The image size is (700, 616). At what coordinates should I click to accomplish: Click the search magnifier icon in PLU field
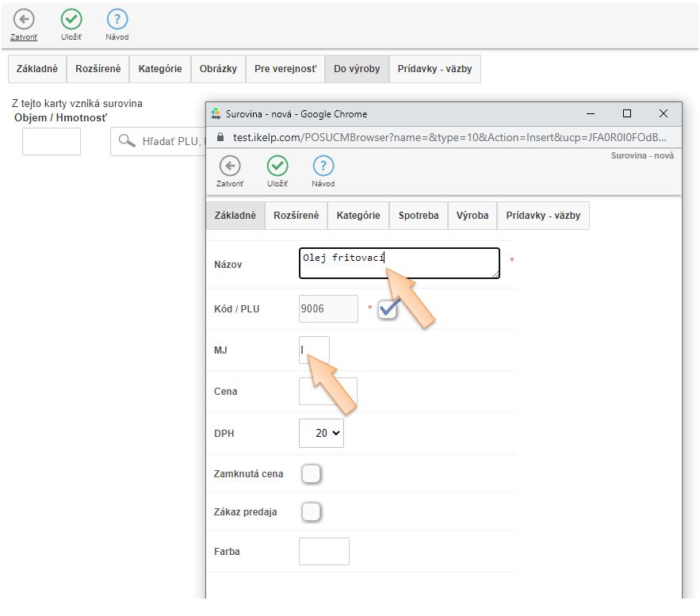pyautogui.click(x=127, y=142)
